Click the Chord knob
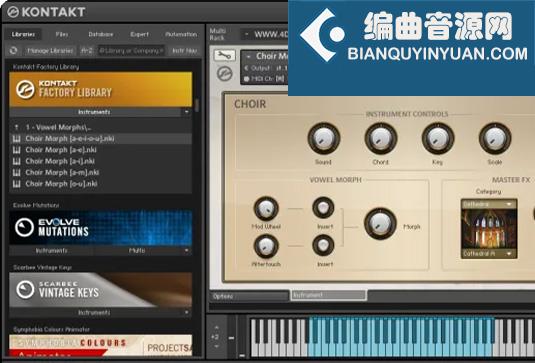535x363 pixels. pyautogui.click(x=380, y=139)
